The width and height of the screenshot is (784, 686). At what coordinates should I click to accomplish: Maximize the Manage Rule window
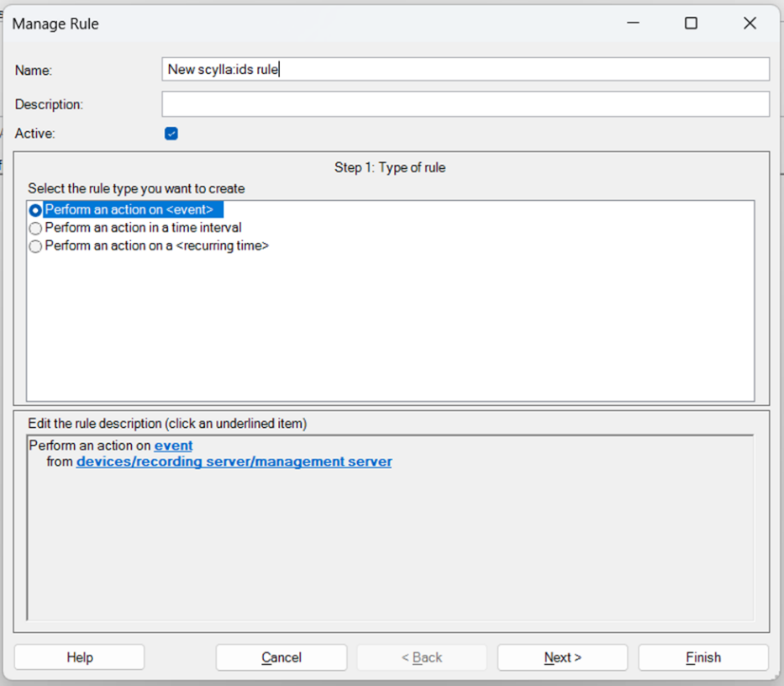point(691,24)
